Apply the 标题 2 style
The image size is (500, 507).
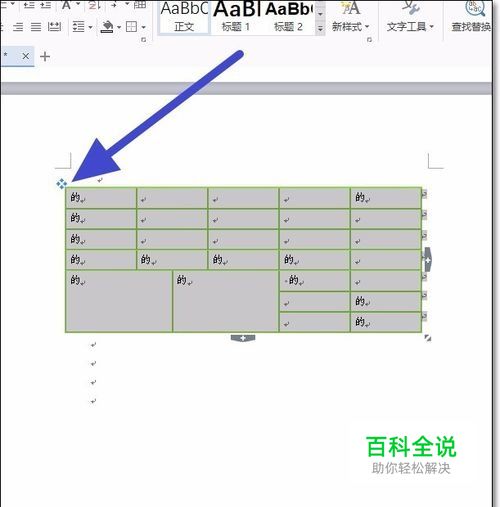(288, 17)
